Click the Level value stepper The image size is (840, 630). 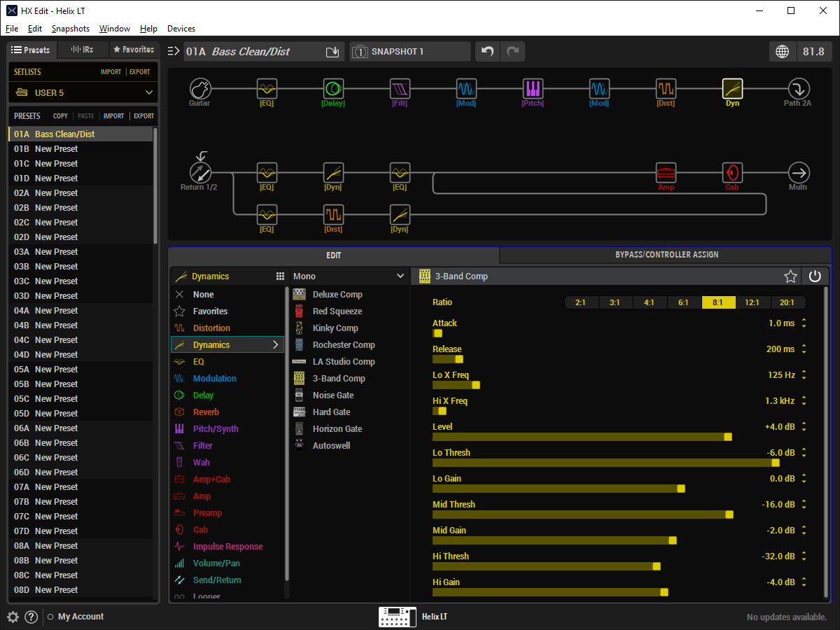coord(804,427)
